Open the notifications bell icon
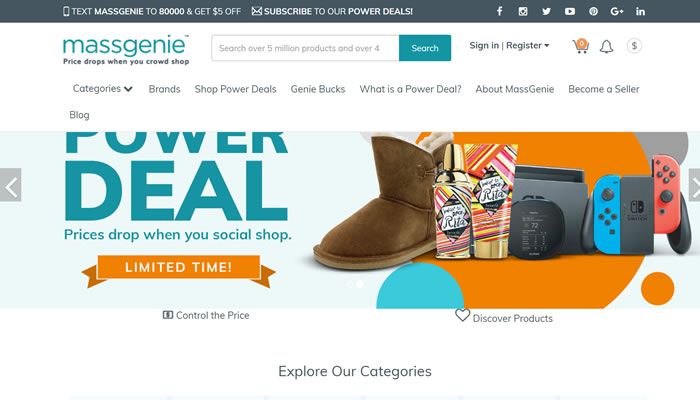 point(606,46)
